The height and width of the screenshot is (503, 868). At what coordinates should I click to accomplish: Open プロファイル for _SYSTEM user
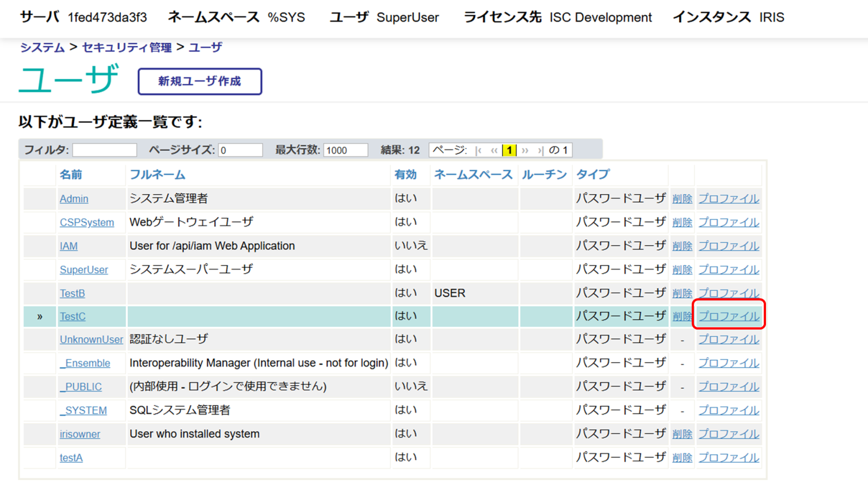click(x=729, y=411)
